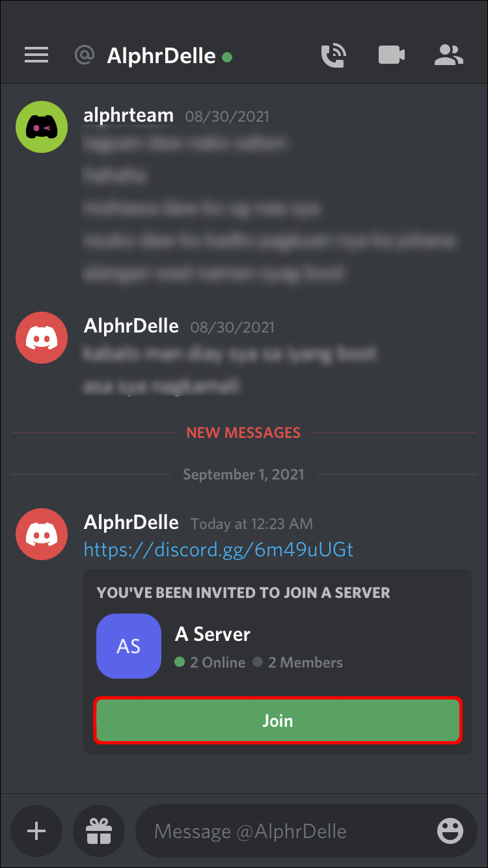Tap AlphrDelle's avatar on the invite message

(x=42, y=534)
